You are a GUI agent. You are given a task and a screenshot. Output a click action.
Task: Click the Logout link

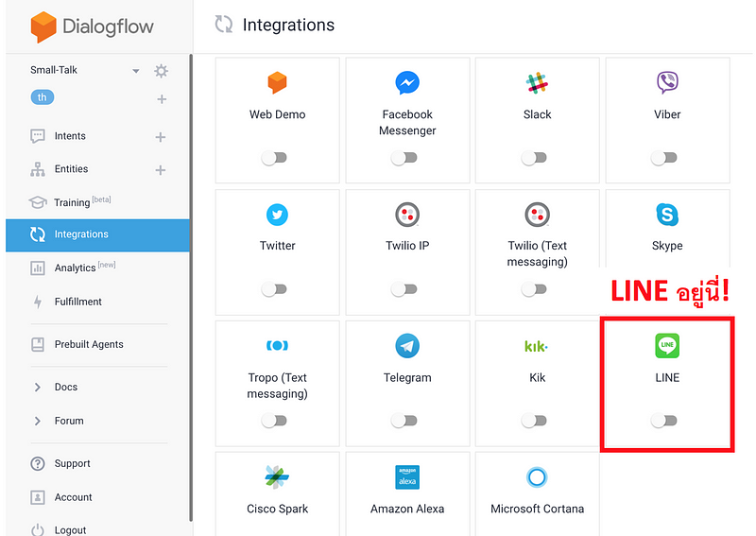(70, 530)
